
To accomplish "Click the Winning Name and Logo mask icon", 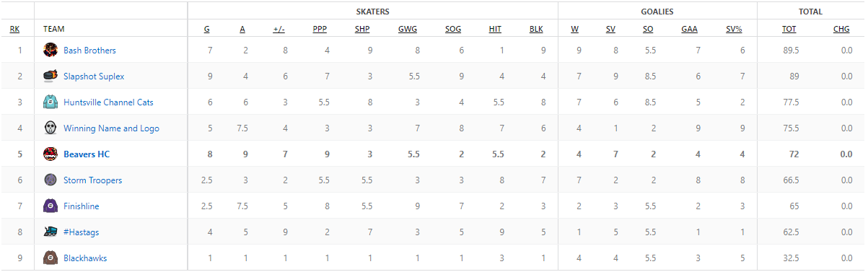I will tap(50, 128).
